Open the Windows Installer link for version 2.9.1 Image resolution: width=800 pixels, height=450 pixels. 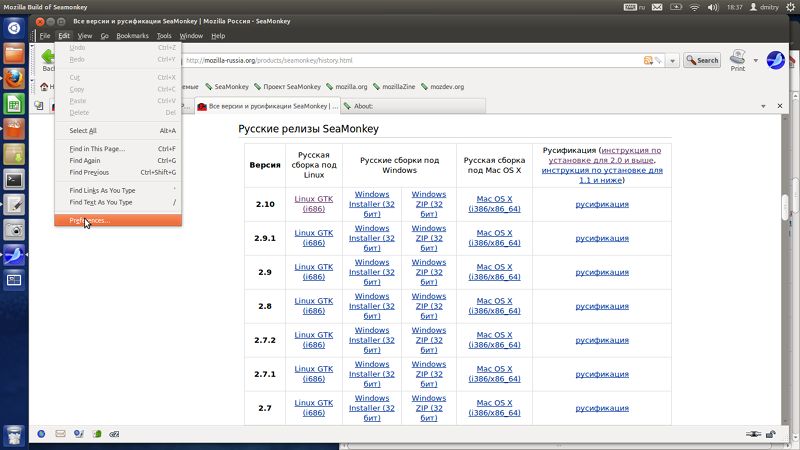372,238
